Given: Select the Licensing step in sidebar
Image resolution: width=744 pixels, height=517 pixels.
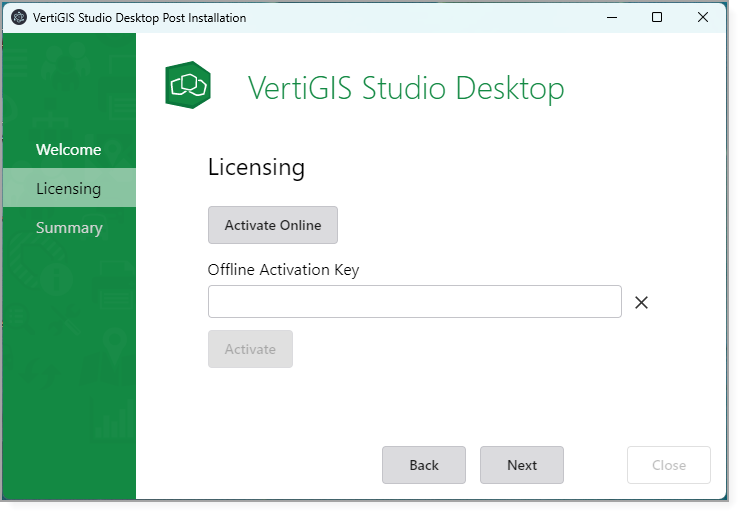Looking at the screenshot, I should [x=69, y=188].
